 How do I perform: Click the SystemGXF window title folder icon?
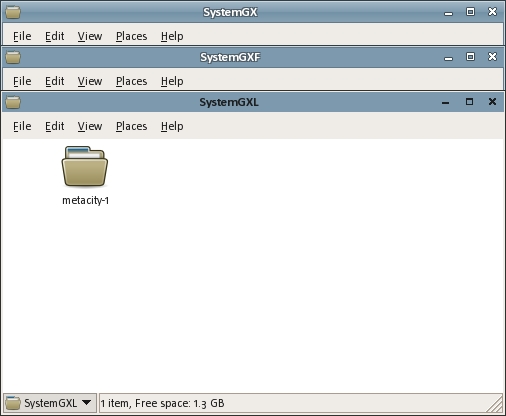13,57
